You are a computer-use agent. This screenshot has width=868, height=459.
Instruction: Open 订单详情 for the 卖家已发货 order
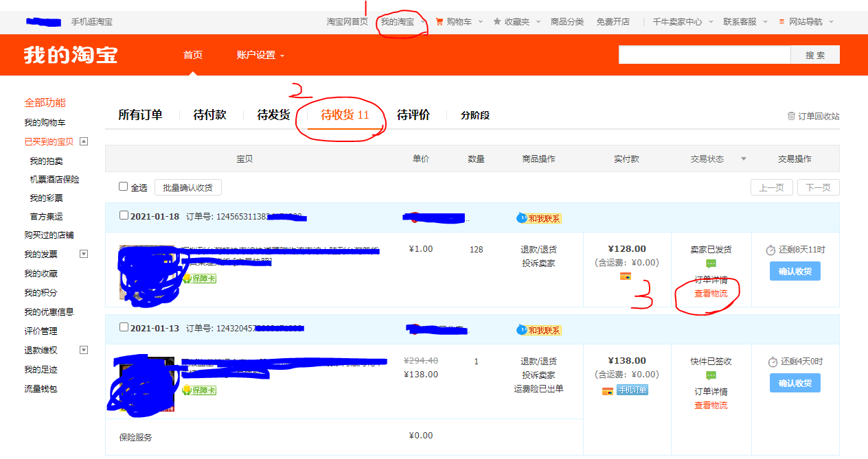click(x=711, y=279)
